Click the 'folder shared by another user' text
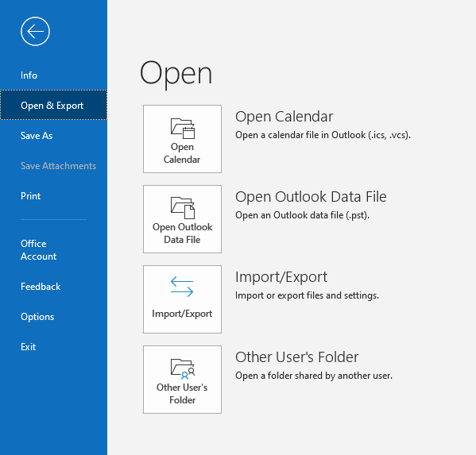This screenshot has height=455, width=476. 314,376
